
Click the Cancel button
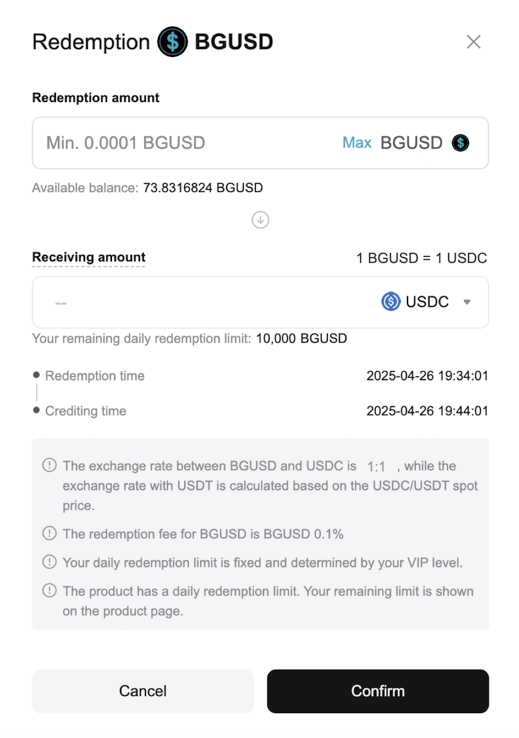click(143, 691)
